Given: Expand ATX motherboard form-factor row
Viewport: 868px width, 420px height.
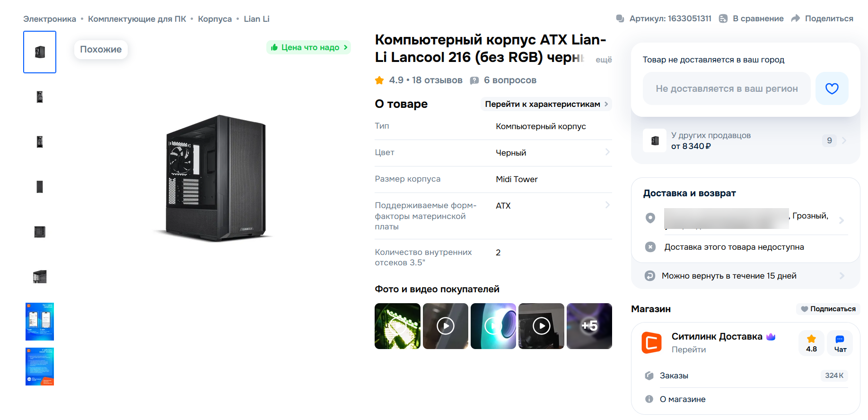Looking at the screenshot, I should click(x=607, y=205).
